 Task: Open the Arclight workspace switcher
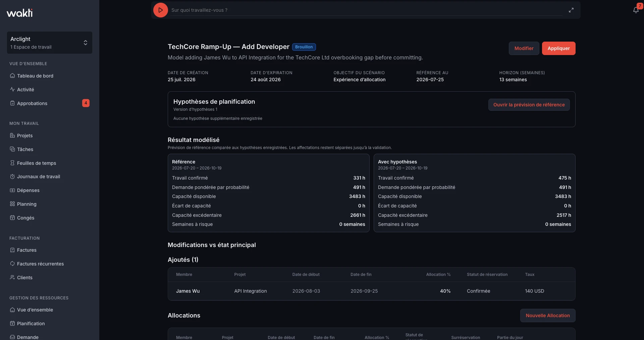(x=50, y=43)
